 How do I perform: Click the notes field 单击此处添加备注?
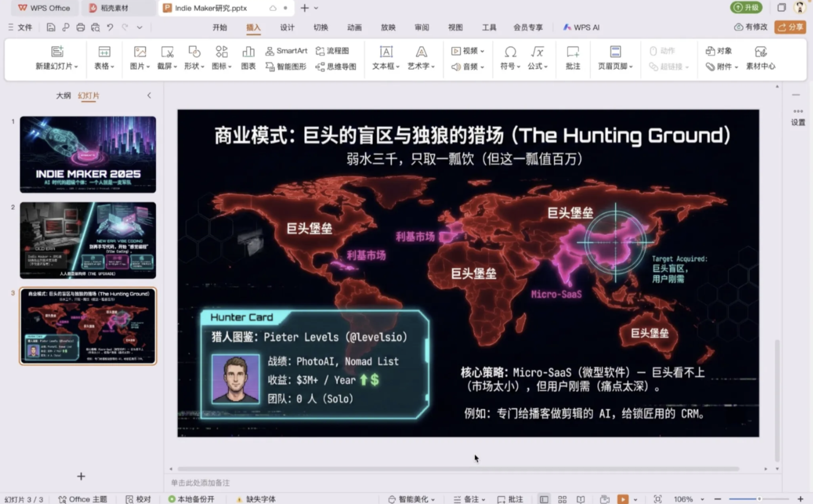(200, 483)
